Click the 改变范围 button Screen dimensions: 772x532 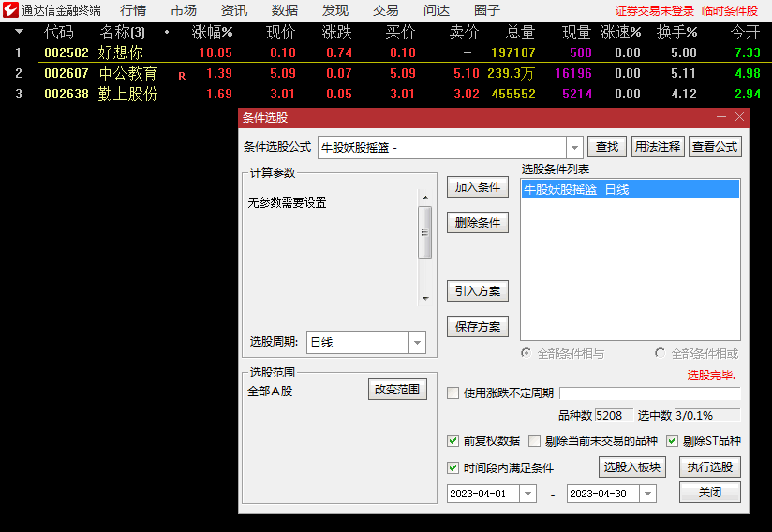pos(397,390)
